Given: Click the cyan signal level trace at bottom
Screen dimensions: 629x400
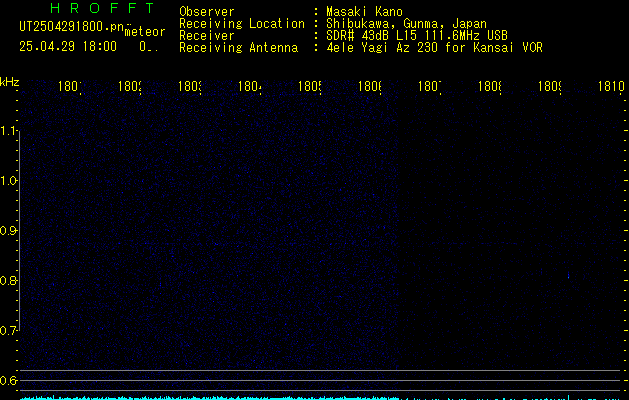Looking at the screenshot, I should [321, 398].
